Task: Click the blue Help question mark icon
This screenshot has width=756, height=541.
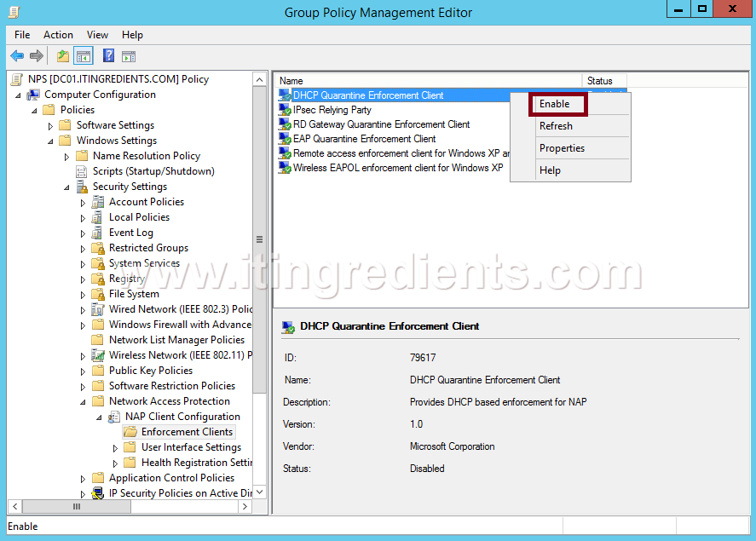Action: [108, 56]
